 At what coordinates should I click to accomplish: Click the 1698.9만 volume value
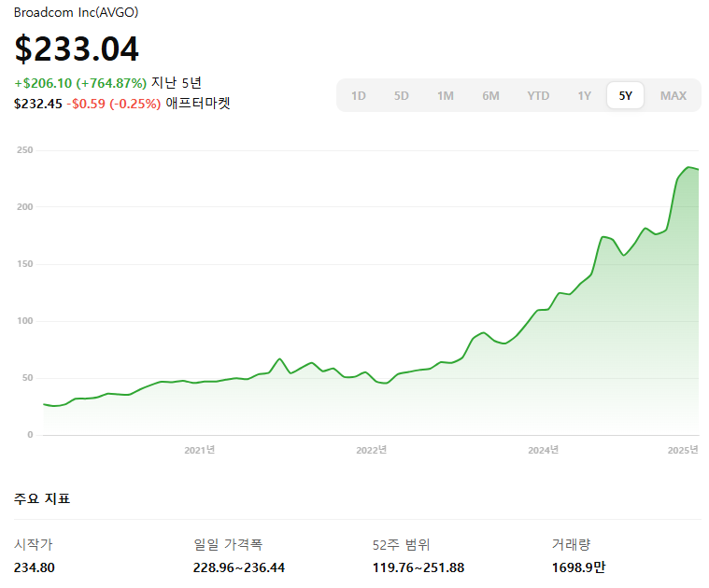tap(578, 567)
